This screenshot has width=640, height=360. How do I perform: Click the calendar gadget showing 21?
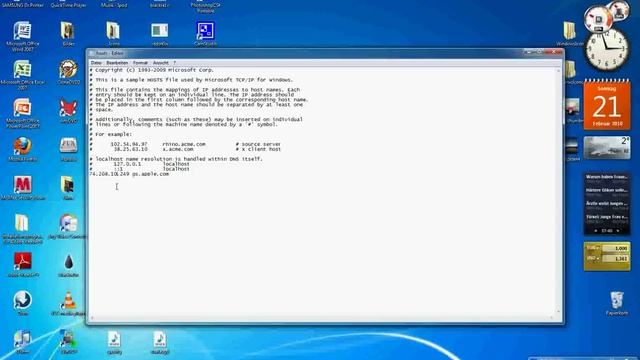tap(607, 104)
